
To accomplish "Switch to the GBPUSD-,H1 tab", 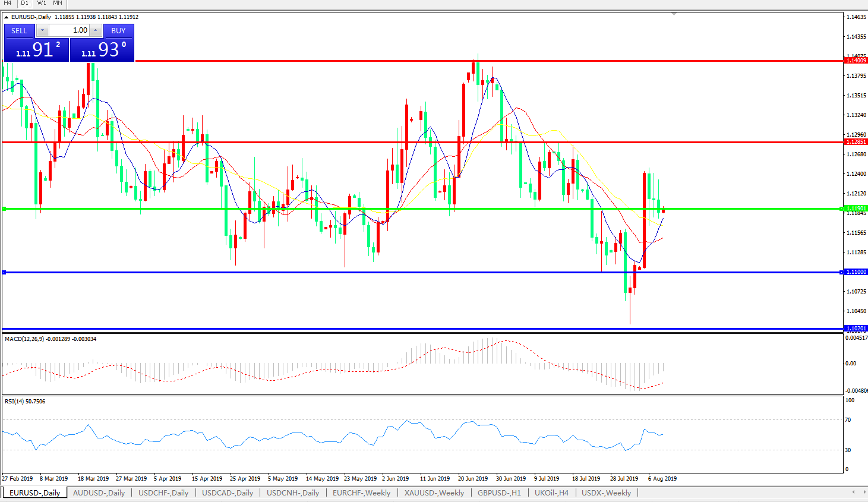I will point(499,492).
